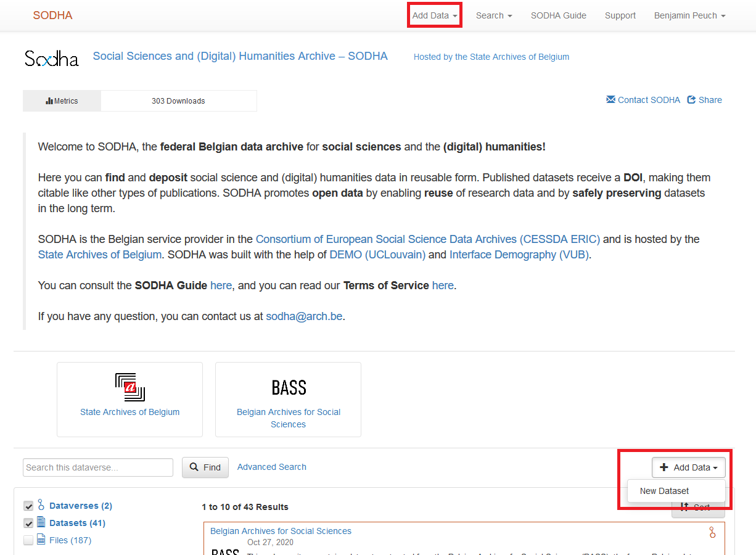
Task: Check the Files filter checkbox
Action: click(28, 540)
